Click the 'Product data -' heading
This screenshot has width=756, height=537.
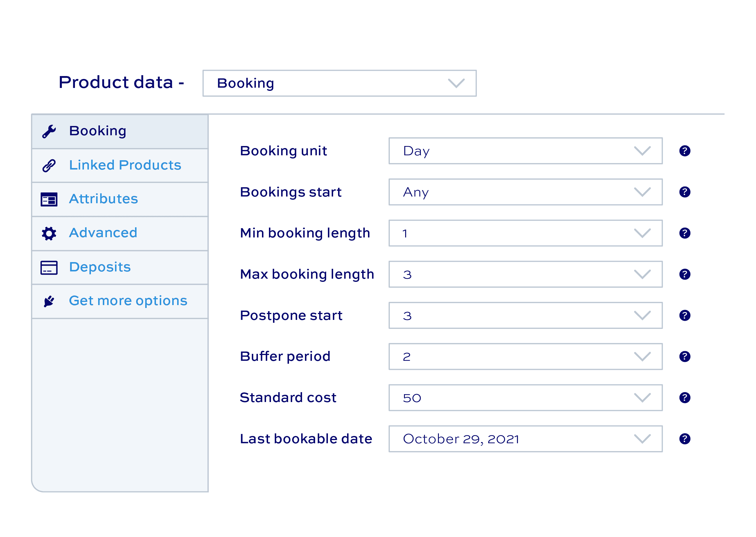pyautogui.click(x=121, y=82)
